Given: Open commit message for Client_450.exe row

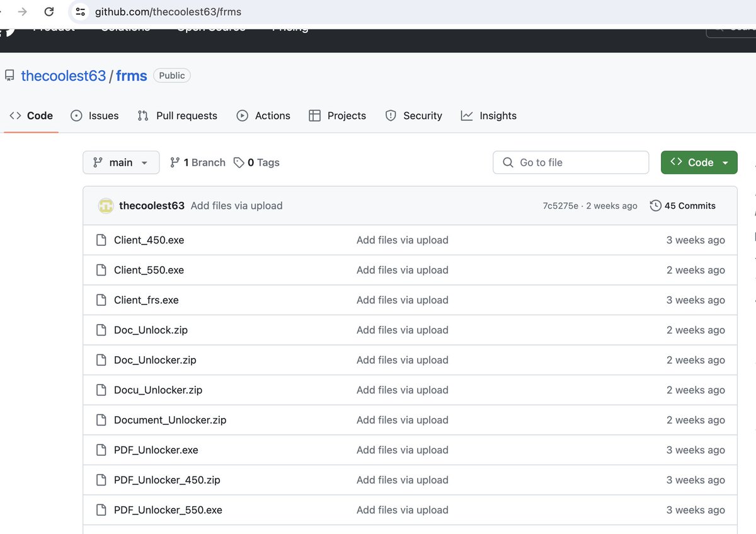Looking at the screenshot, I should coord(403,240).
